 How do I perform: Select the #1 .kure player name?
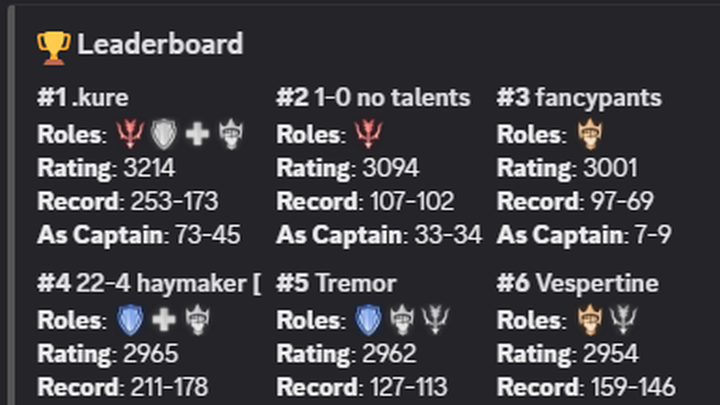pos(83,98)
